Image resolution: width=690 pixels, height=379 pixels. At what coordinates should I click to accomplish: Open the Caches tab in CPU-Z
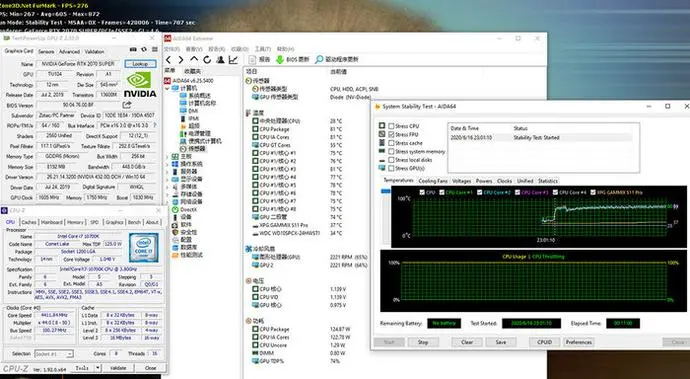[29, 222]
